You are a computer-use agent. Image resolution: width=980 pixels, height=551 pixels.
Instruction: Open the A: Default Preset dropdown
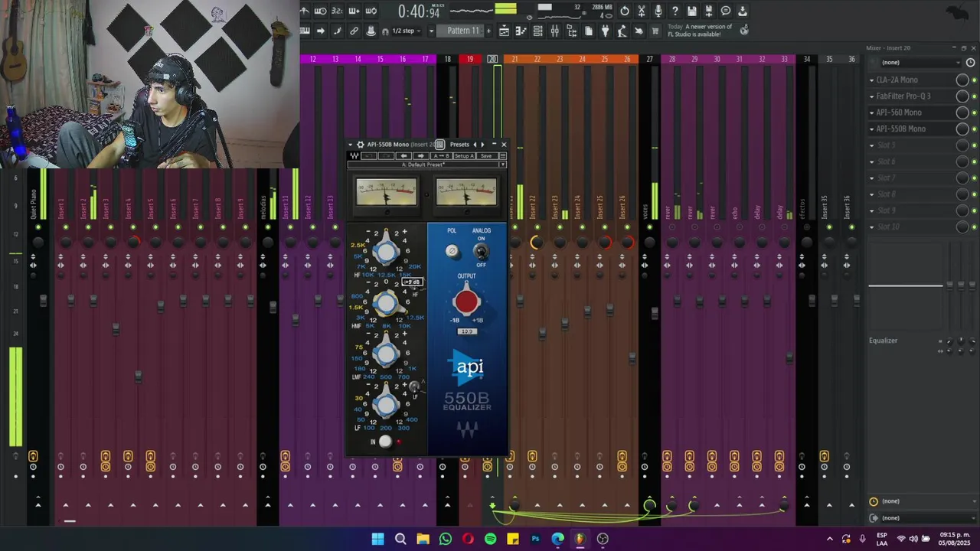[x=427, y=165]
